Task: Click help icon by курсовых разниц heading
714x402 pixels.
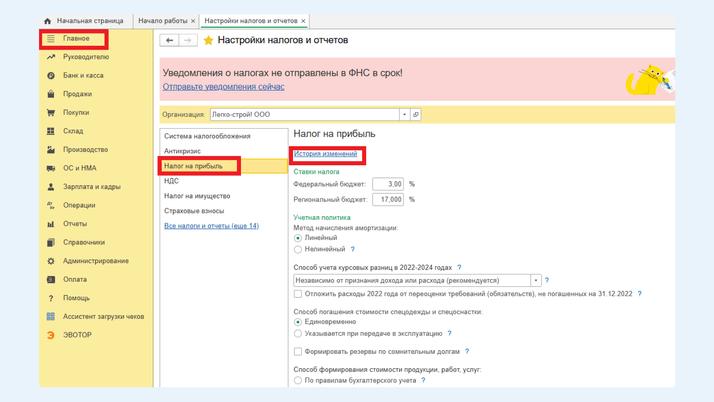Action: (459, 268)
